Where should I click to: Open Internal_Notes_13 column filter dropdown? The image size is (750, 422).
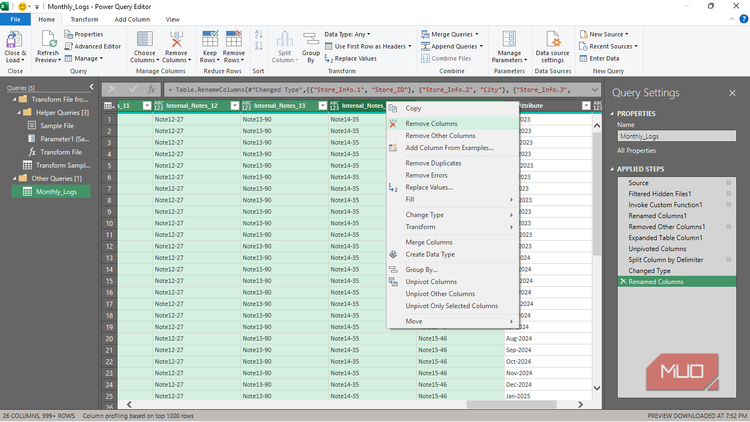coord(322,106)
